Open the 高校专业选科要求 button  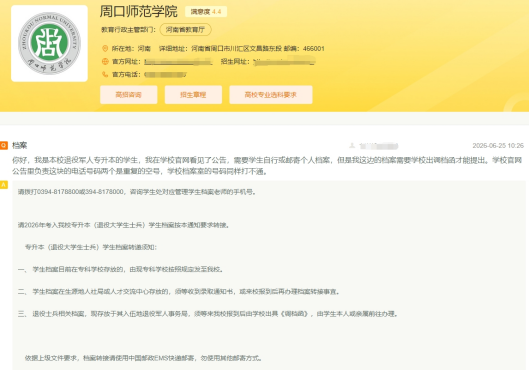271,95
